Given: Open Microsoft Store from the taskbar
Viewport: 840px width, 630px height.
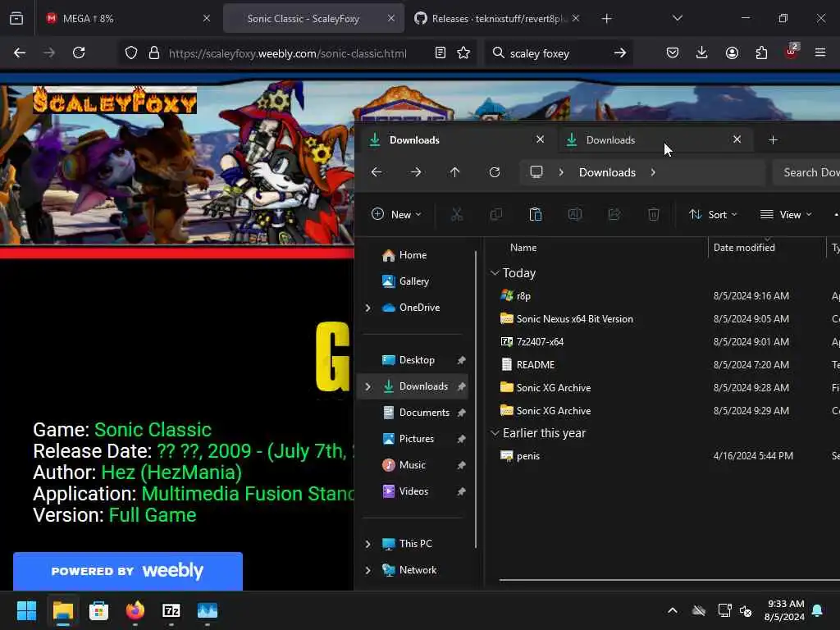Looking at the screenshot, I should [98, 610].
